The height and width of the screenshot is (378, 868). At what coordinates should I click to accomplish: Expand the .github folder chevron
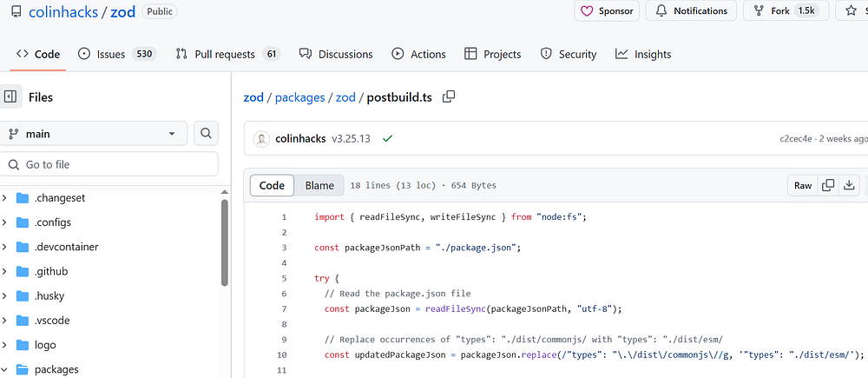tap(4, 271)
